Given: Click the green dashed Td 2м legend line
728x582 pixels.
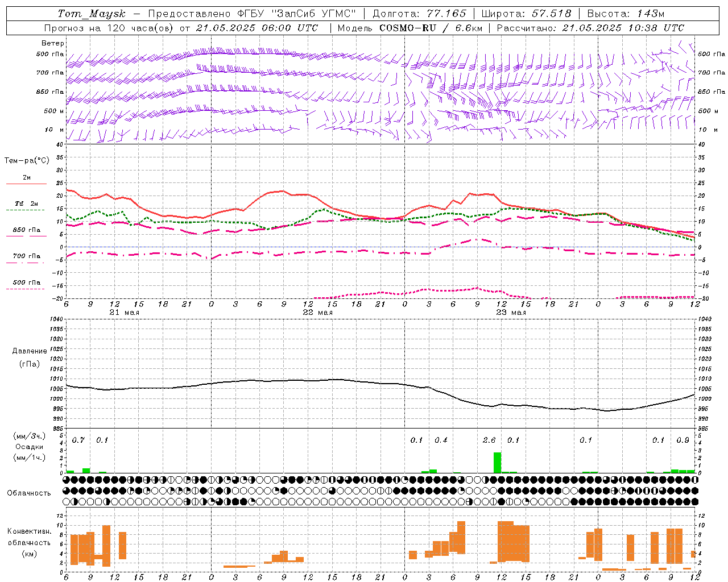Looking at the screenshot, I should pos(26,210).
